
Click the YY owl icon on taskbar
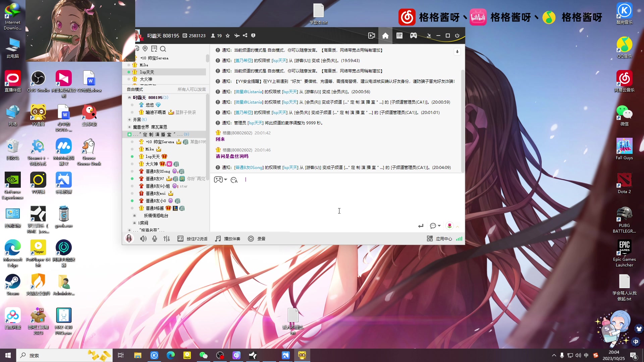click(x=302, y=355)
